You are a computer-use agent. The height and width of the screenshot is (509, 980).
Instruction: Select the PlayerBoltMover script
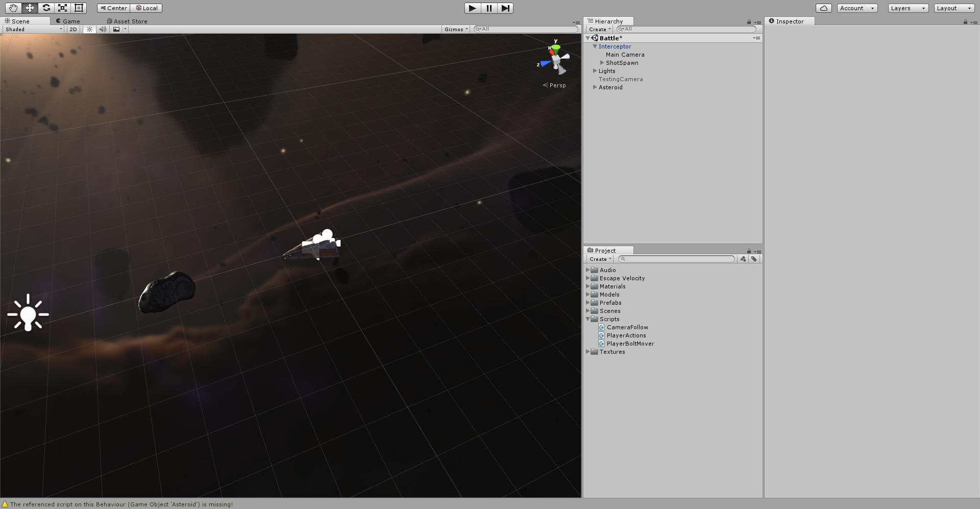coord(630,344)
